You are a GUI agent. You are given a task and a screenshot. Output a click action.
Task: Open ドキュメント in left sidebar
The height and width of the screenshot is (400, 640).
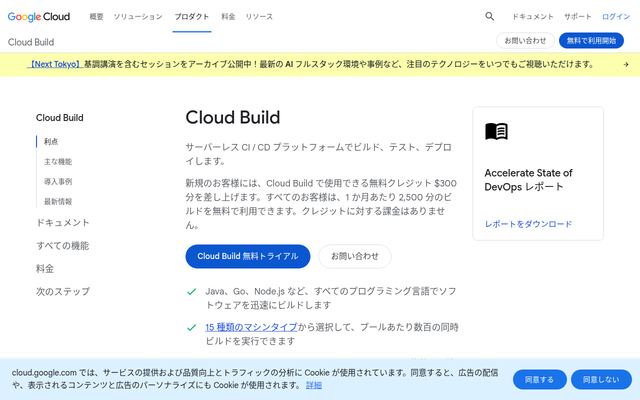coord(62,222)
